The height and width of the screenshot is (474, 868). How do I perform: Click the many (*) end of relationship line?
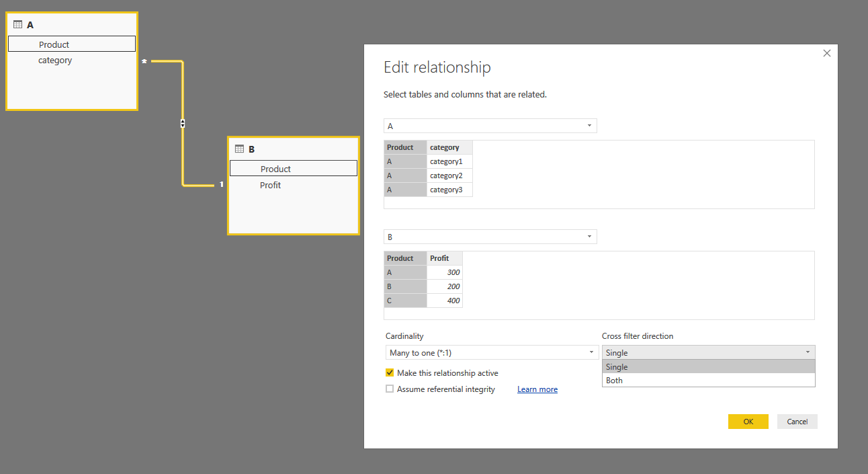[144, 61]
